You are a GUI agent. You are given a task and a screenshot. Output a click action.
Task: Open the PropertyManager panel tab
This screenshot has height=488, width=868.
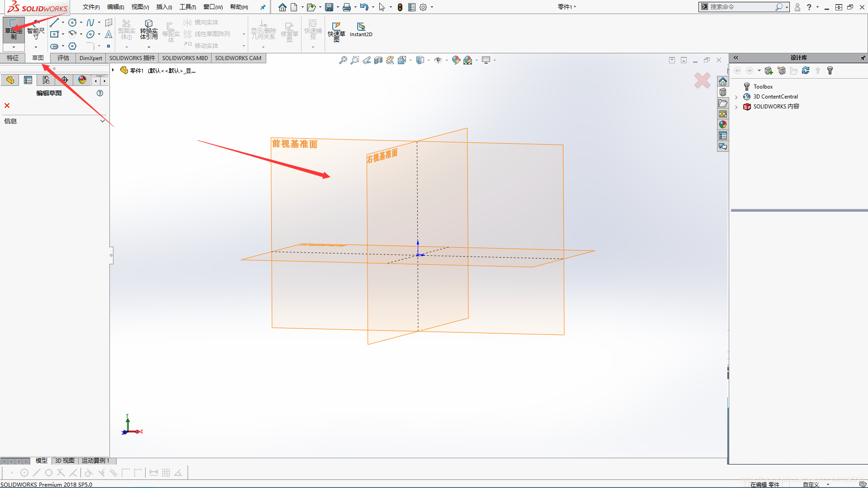click(x=28, y=80)
